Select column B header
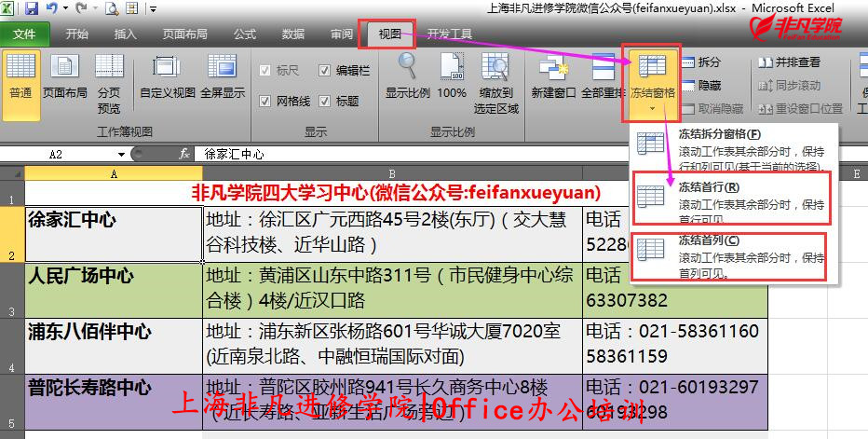 [392, 174]
